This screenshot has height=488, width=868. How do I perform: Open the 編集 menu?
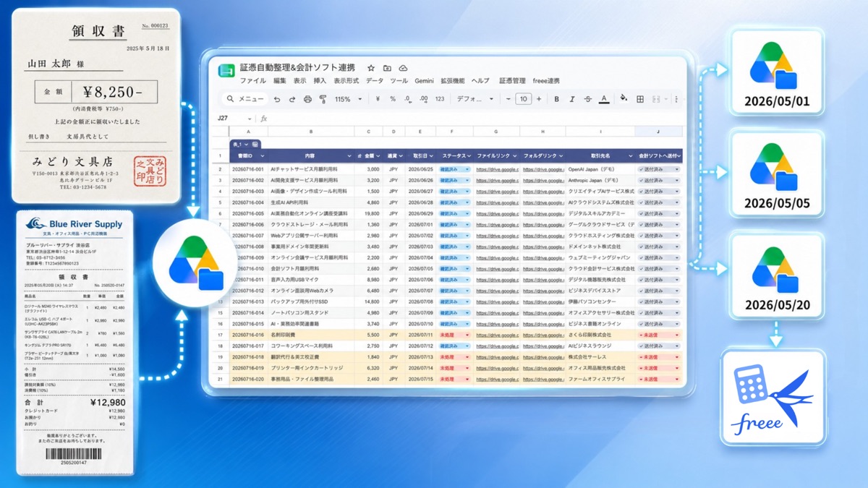point(280,81)
